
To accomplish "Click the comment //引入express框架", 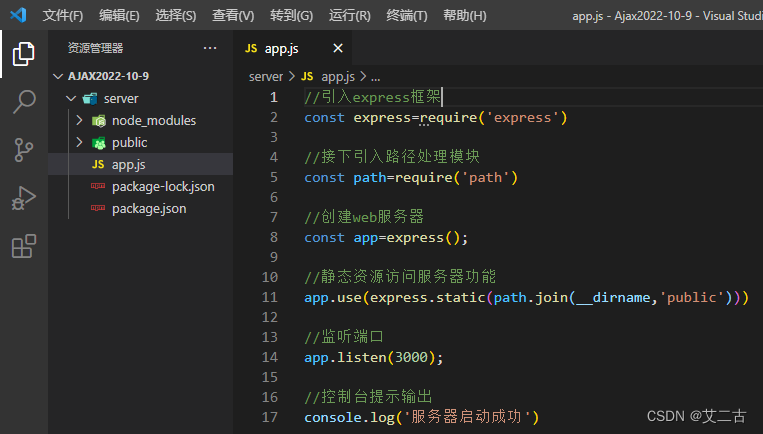I will (373, 97).
